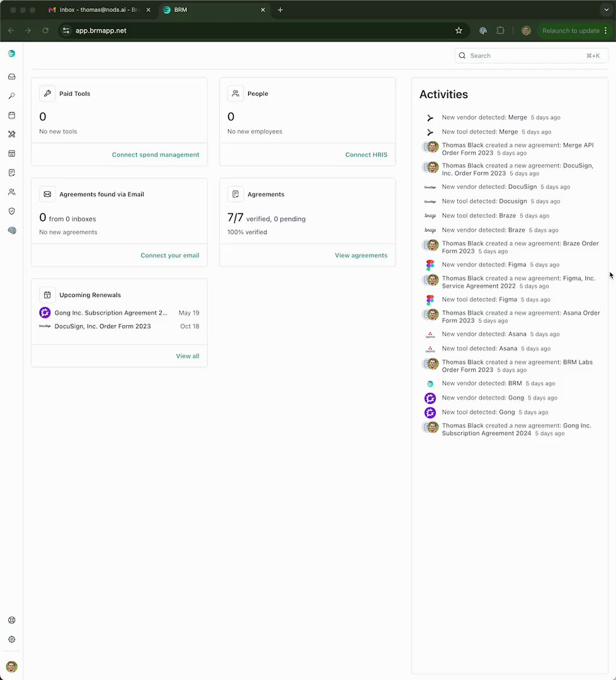Click View all renewals link

[188, 356]
